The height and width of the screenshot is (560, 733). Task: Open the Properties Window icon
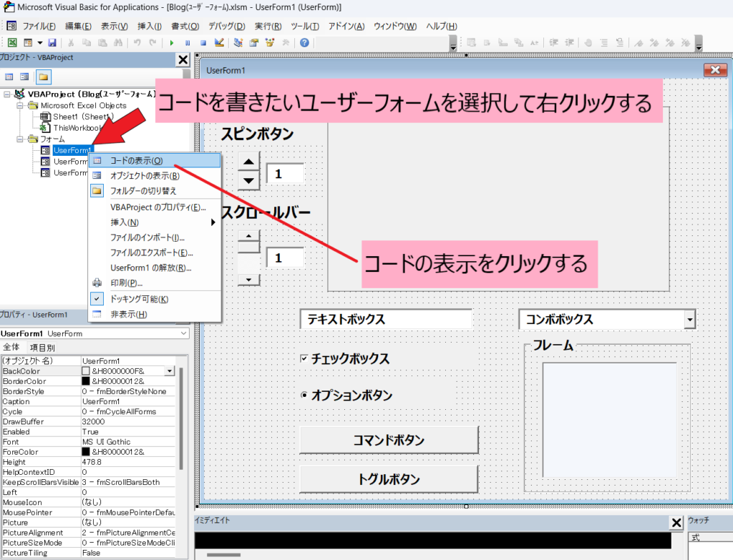tap(253, 41)
